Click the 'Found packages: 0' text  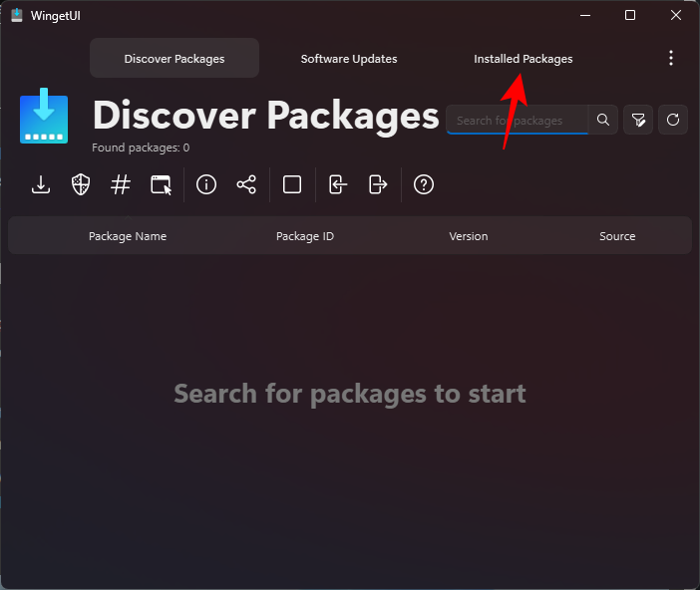coord(141,147)
